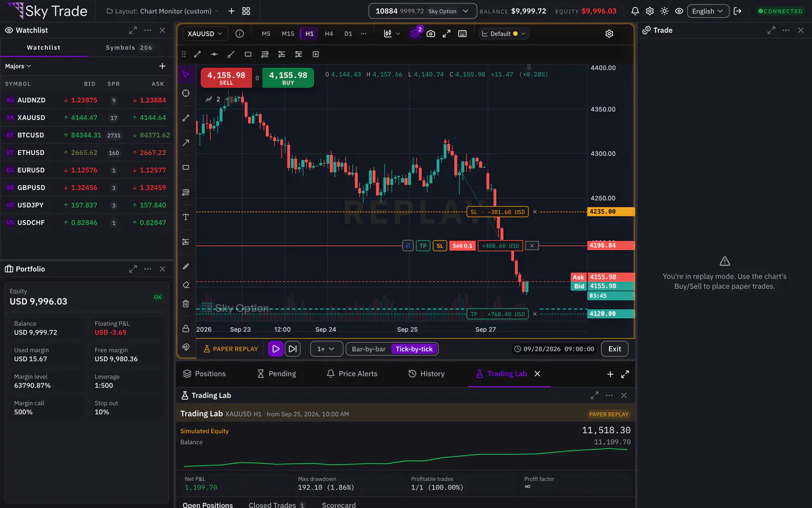Add a new layout with plus icon
Viewport: 812px width, 508px height.
tap(231, 11)
